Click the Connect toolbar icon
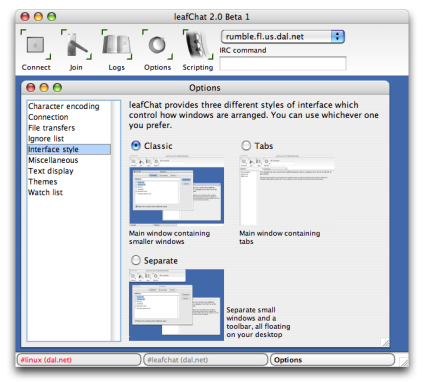The width and height of the screenshot is (423, 382). pyautogui.click(x=36, y=45)
